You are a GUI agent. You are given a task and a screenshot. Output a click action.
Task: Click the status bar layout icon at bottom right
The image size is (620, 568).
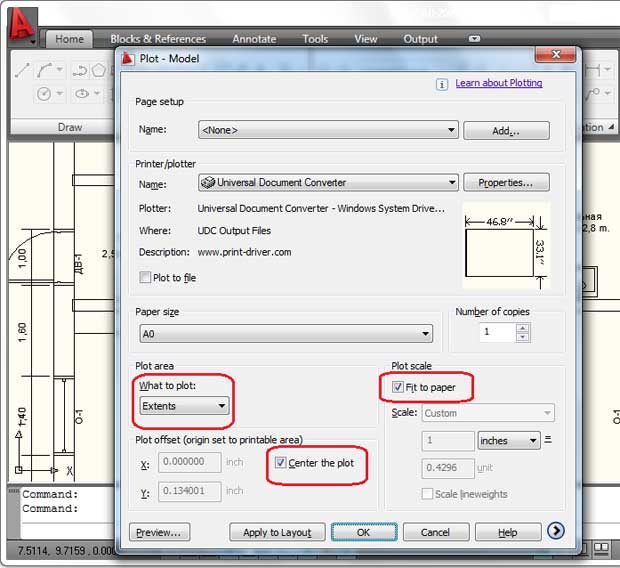tap(601, 548)
